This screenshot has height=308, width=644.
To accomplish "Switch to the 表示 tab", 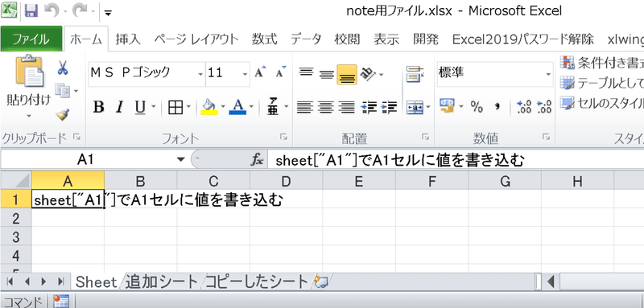I will [x=386, y=39].
